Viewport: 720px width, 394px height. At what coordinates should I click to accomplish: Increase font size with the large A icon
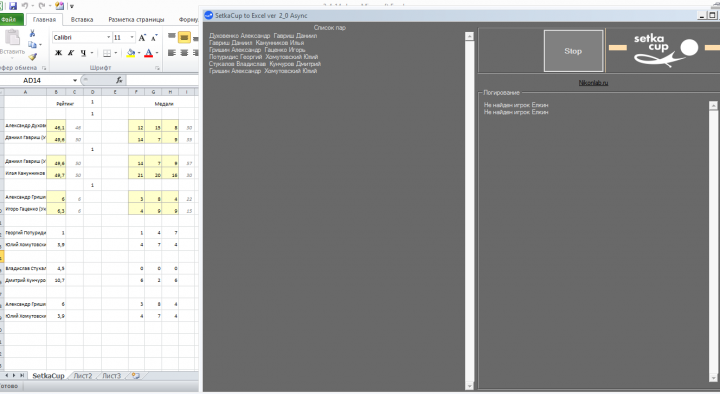pyautogui.click(x=142, y=37)
